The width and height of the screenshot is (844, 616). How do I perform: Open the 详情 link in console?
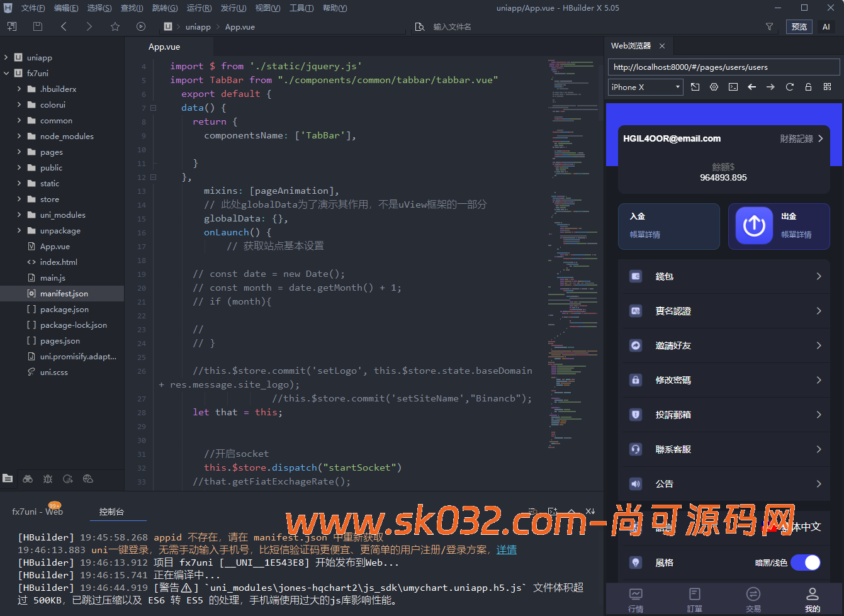(507, 550)
